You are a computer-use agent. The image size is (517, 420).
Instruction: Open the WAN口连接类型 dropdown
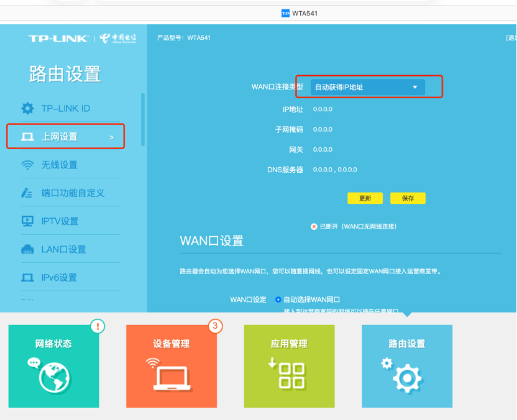point(368,87)
